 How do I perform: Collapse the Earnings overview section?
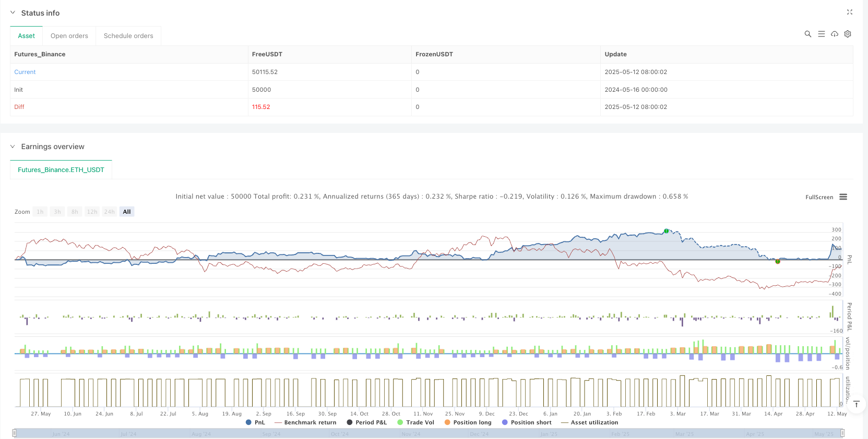13,147
